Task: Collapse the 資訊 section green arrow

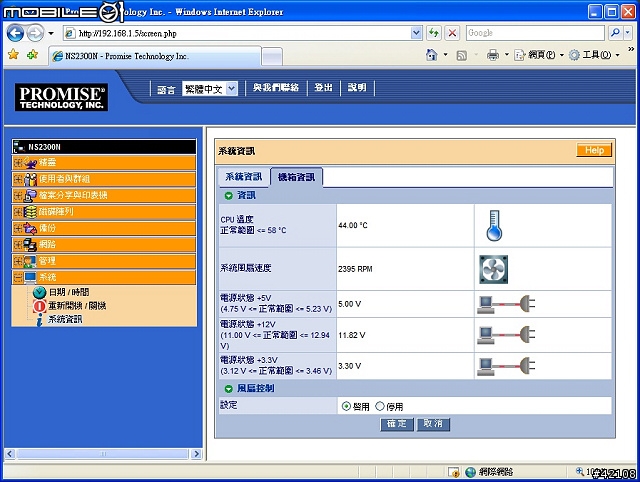Action: point(229,196)
